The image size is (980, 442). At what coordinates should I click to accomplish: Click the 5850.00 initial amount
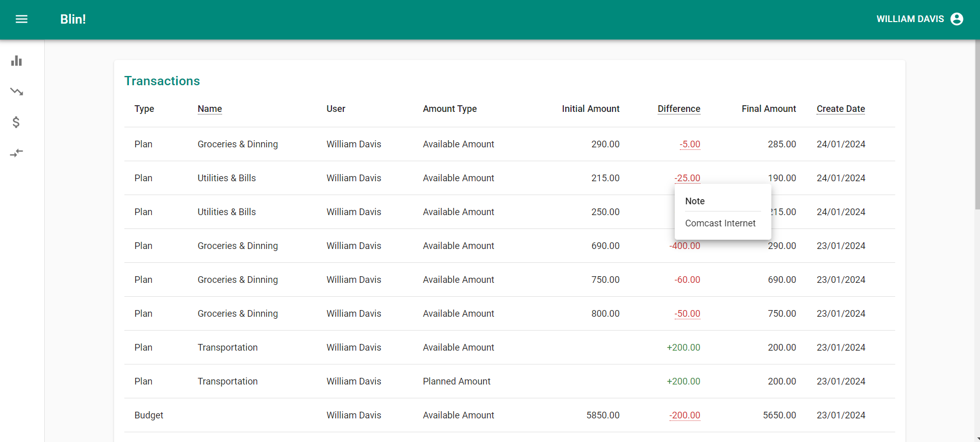point(603,415)
